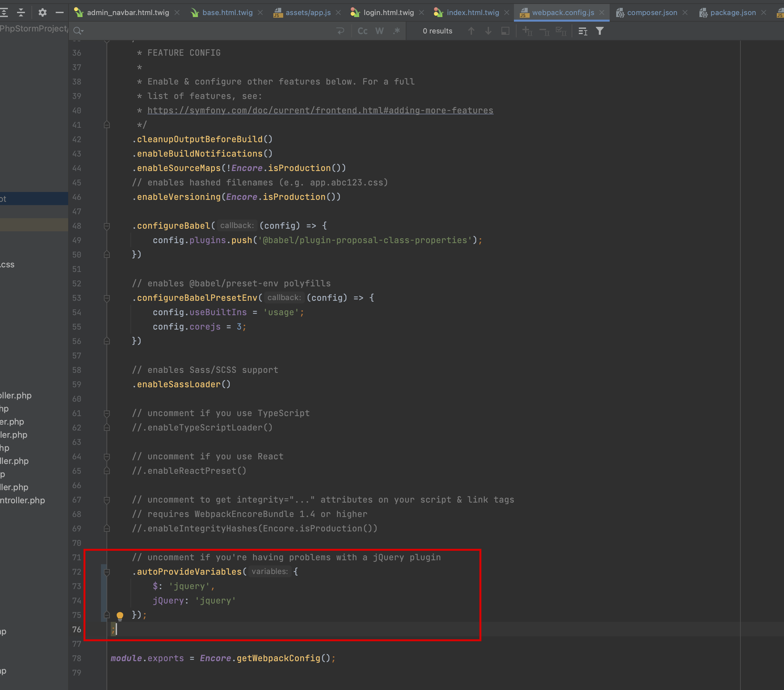
Task: Fold React comment at line 64
Action: [107, 457]
